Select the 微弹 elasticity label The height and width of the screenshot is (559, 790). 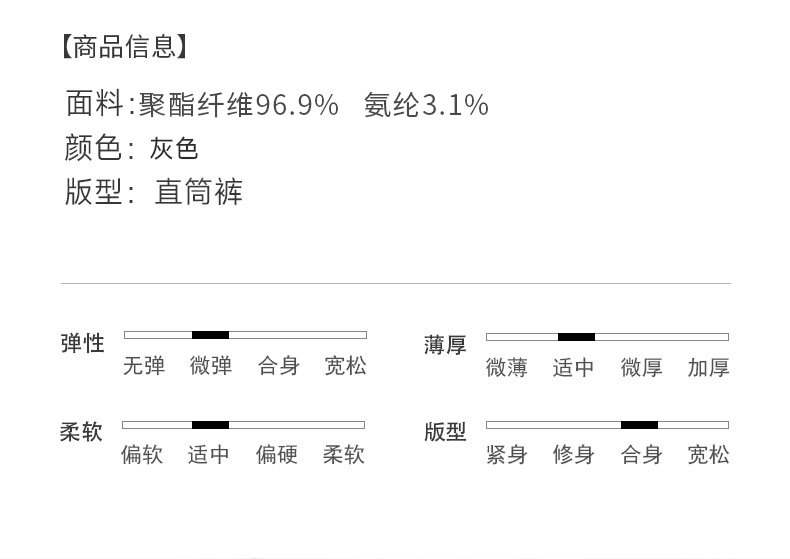pos(211,366)
